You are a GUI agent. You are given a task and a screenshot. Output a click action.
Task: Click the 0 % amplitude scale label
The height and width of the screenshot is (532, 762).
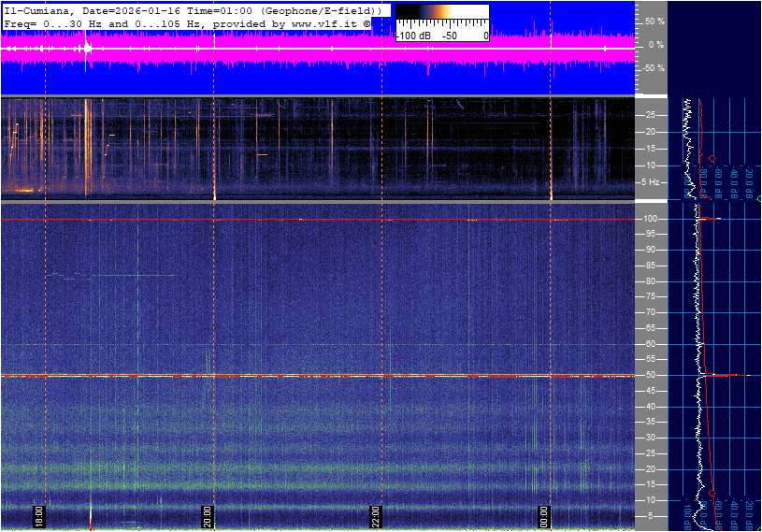655,44
